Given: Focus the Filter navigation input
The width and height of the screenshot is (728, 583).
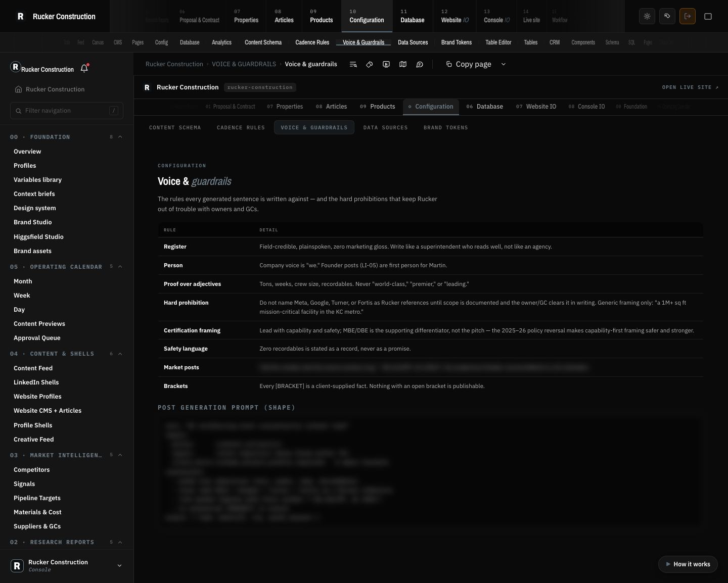Looking at the screenshot, I should pos(67,111).
